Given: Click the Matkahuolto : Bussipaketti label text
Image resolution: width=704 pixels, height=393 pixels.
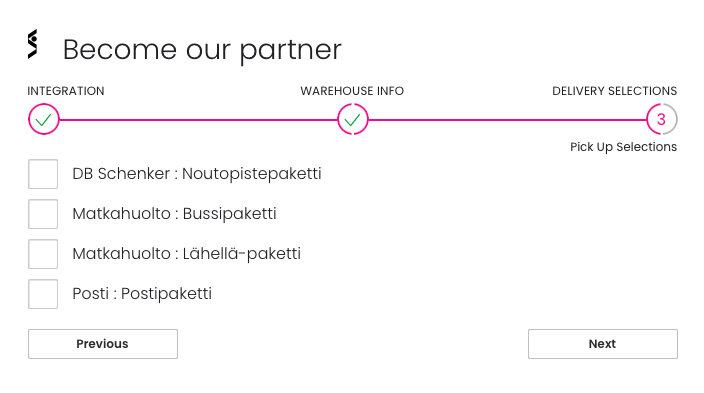Looking at the screenshot, I should point(174,214).
